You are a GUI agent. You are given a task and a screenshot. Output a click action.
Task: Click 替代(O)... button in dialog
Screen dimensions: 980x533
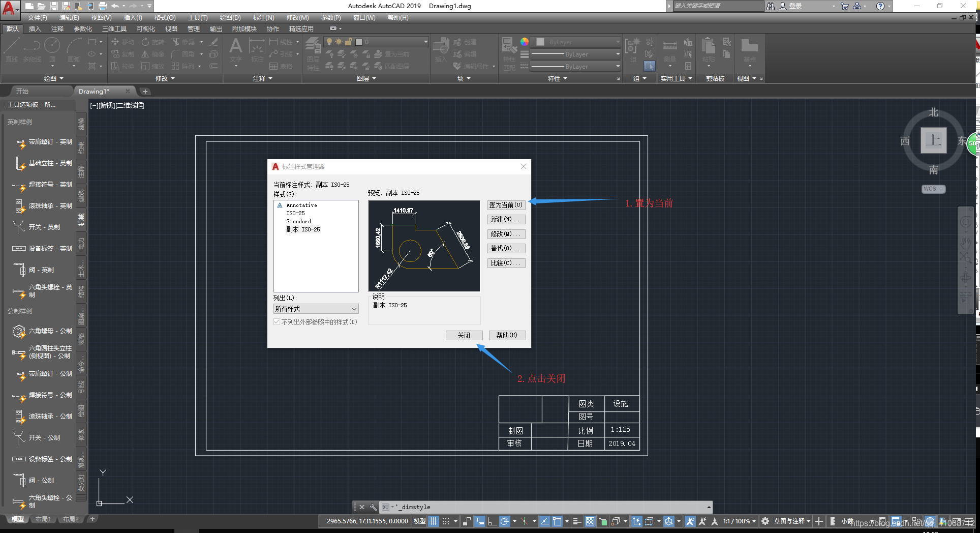coord(506,248)
